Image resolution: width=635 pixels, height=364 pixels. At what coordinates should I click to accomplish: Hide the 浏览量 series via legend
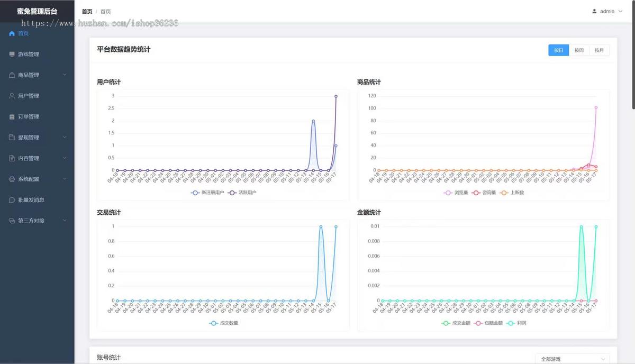click(456, 193)
